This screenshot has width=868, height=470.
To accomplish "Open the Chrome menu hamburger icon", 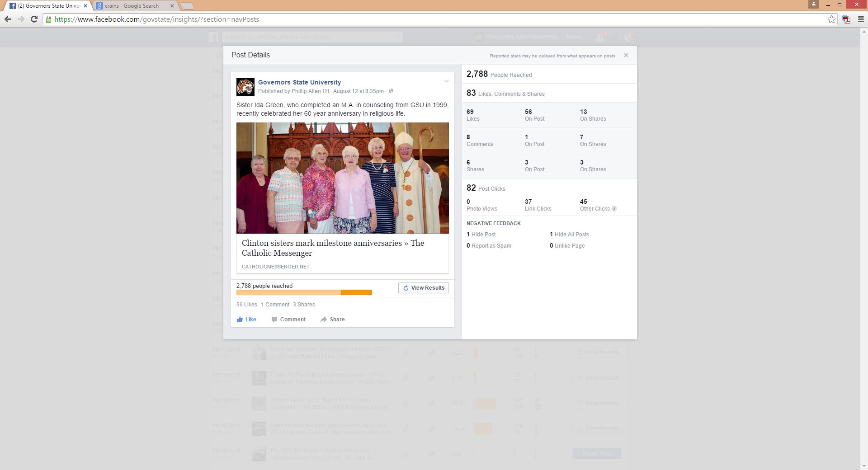I will (x=861, y=19).
